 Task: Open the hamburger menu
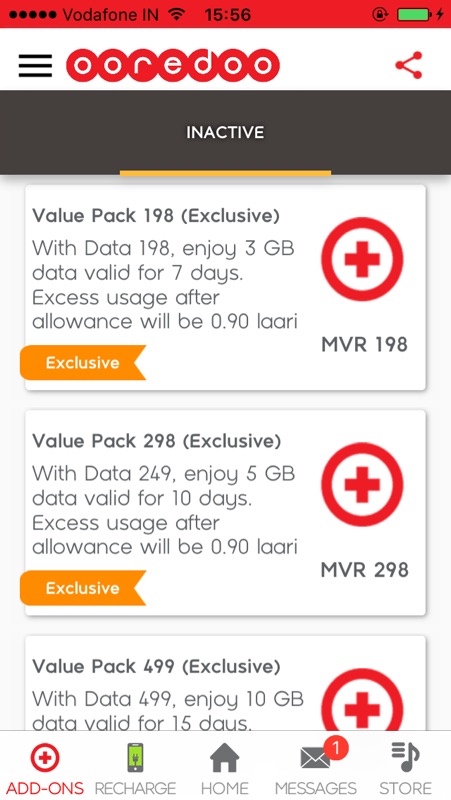click(35, 66)
